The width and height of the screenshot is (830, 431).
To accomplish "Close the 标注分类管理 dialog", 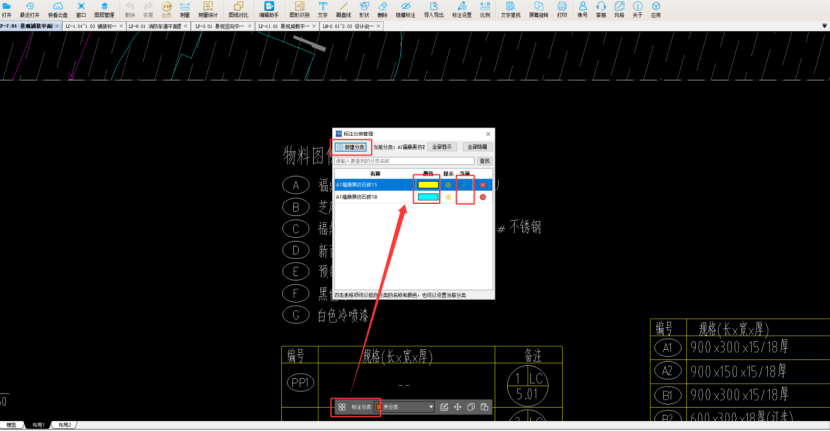I will [488, 134].
